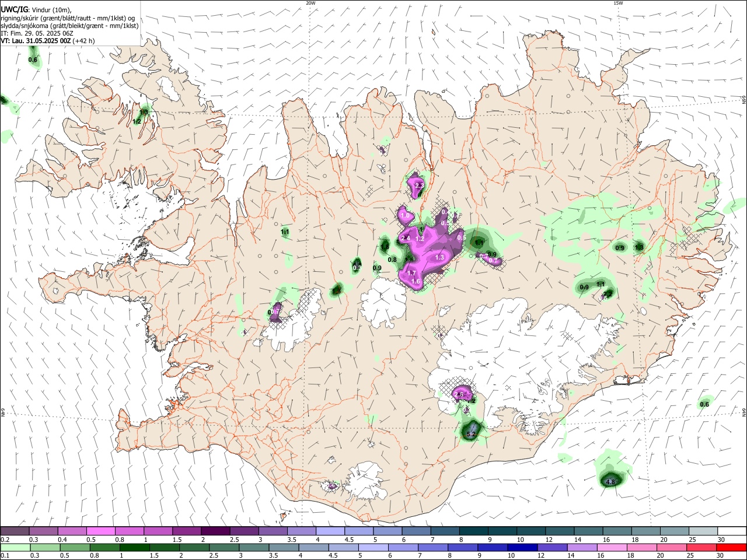Choose the purple 3 swatch on snow scale
Screen dimensions: 747x560
click(x=273, y=531)
